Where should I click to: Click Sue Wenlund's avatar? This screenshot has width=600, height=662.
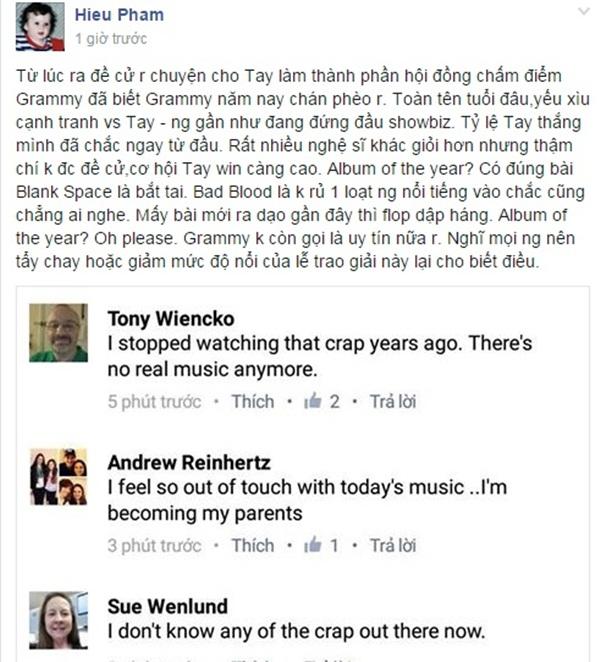tap(58, 619)
